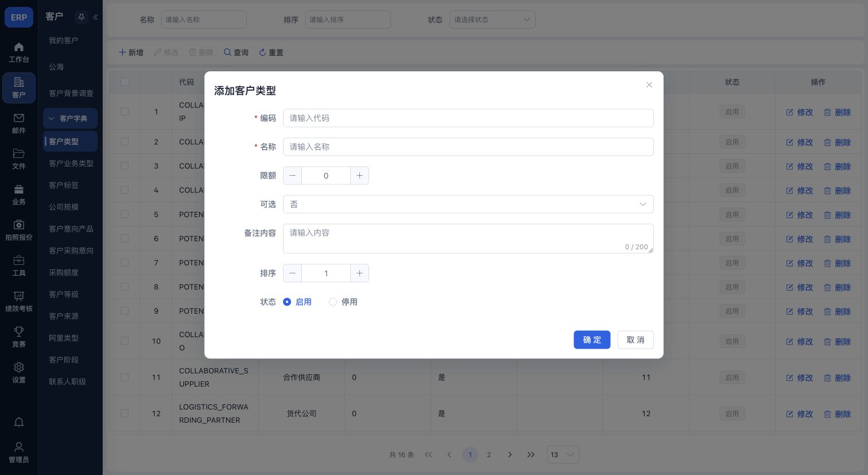Check the checkbox for row 11
868x475 pixels.
pyautogui.click(x=125, y=377)
